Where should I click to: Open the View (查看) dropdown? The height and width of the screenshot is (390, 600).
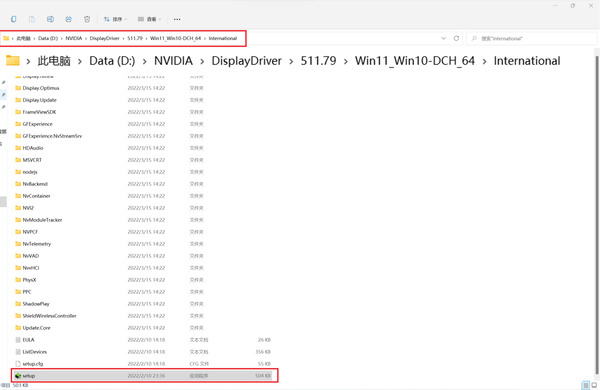coord(150,19)
